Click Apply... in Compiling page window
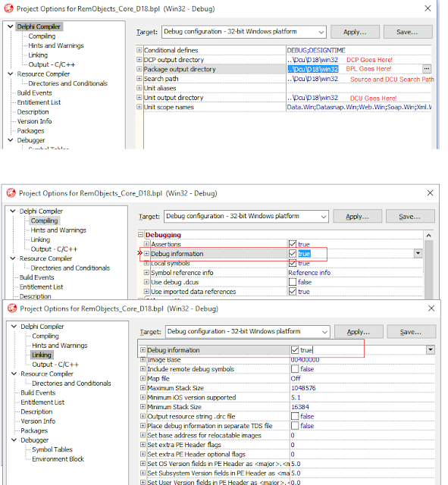The width and height of the screenshot is (448, 485). coord(357,216)
